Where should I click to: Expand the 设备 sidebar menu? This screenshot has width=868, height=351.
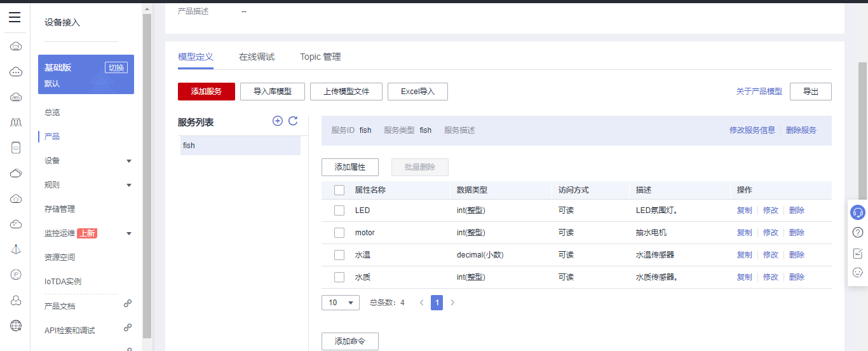click(129, 161)
